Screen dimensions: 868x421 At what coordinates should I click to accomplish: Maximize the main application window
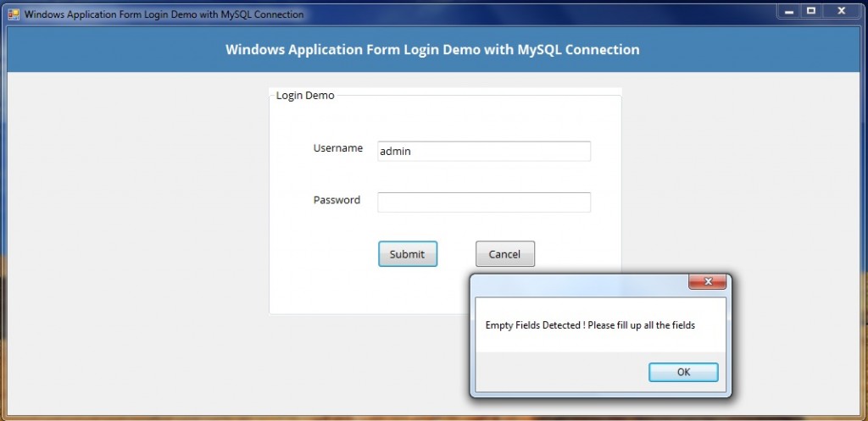[x=811, y=11]
